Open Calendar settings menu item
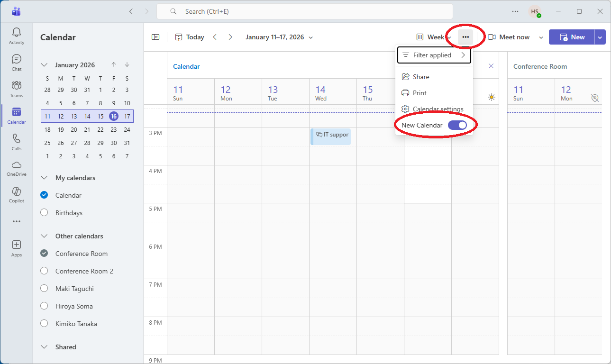Screen dimensions: 611x364 438,109
